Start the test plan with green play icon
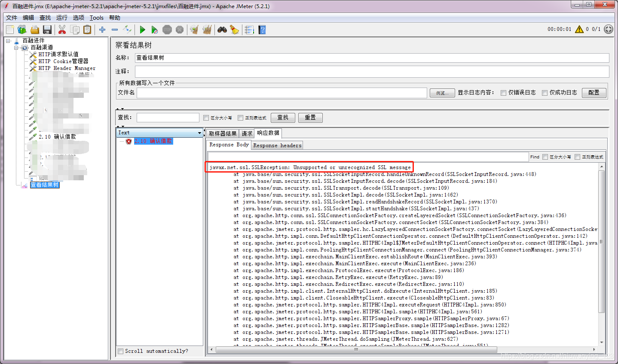Image resolution: width=618 pixels, height=364 pixels. click(x=142, y=30)
